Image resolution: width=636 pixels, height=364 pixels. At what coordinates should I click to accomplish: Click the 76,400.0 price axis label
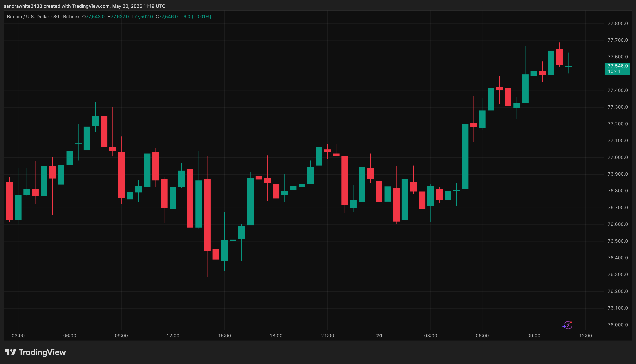click(618, 258)
